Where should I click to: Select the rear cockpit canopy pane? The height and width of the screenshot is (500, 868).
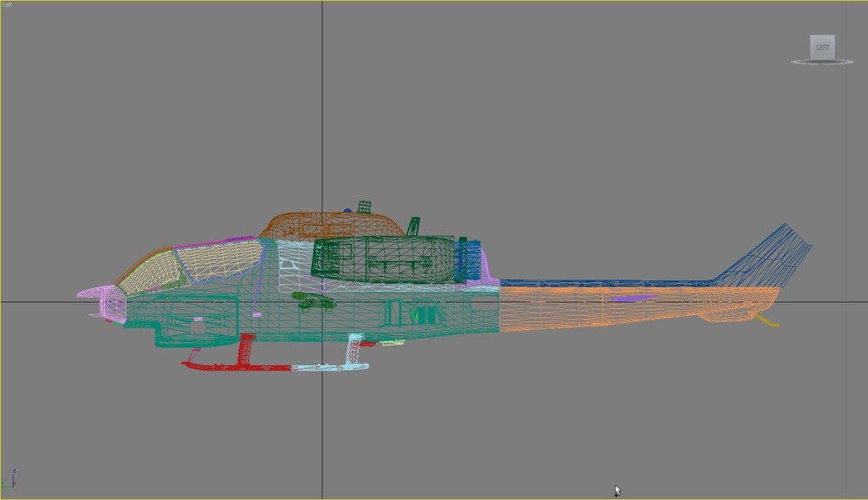pos(219,260)
